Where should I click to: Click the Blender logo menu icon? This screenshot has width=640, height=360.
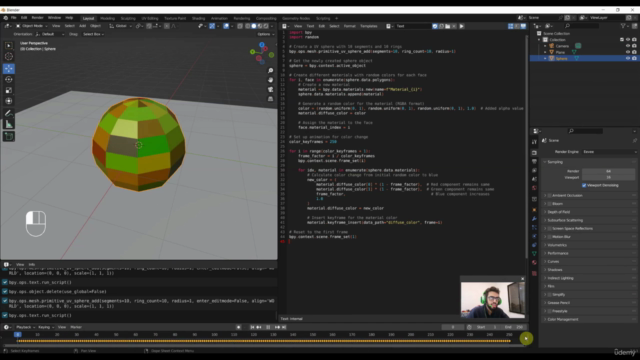[x=5, y=18]
